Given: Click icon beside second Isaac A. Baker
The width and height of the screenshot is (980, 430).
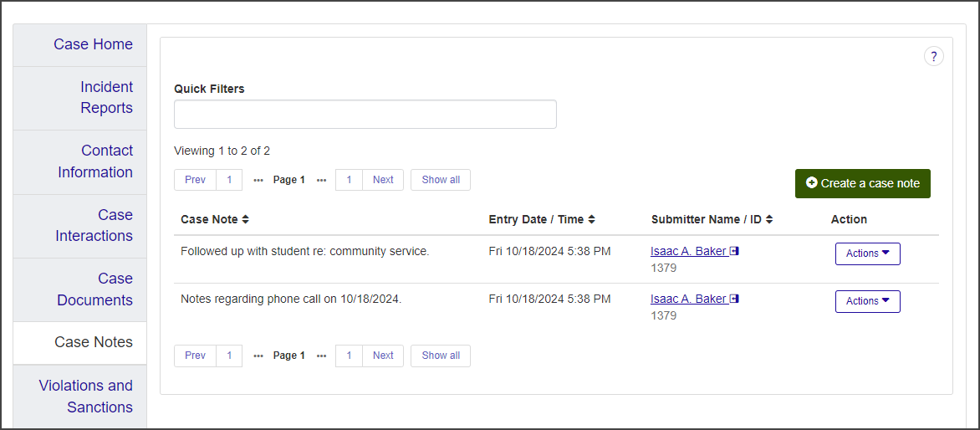Looking at the screenshot, I should coord(734,299).
